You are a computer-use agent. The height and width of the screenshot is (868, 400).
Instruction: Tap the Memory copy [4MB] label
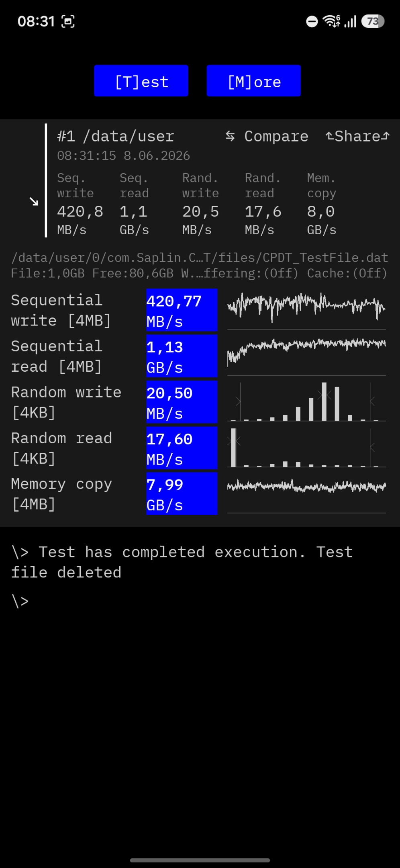pyautogui.click(x=61, y=493)
